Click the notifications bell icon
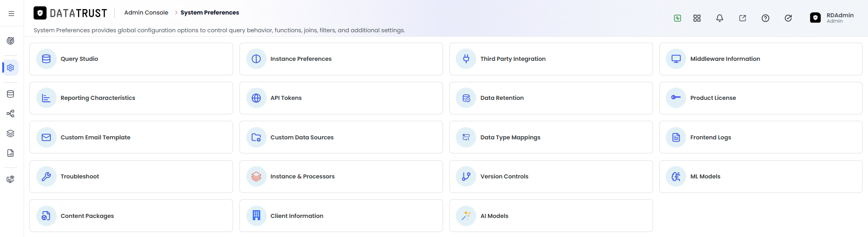Screen dimensions: 868x237 [x=720, y=18]
